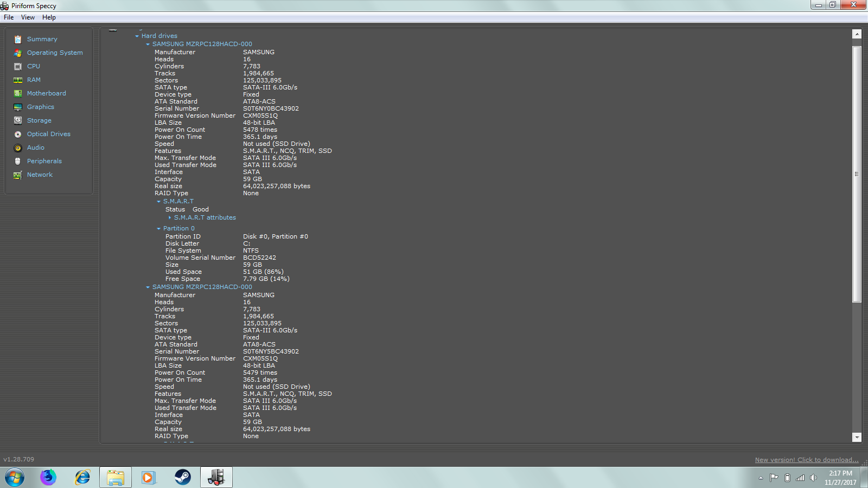Click the version label v1.28.709
This screenshot has height=488, width=868.
point(18,459)
